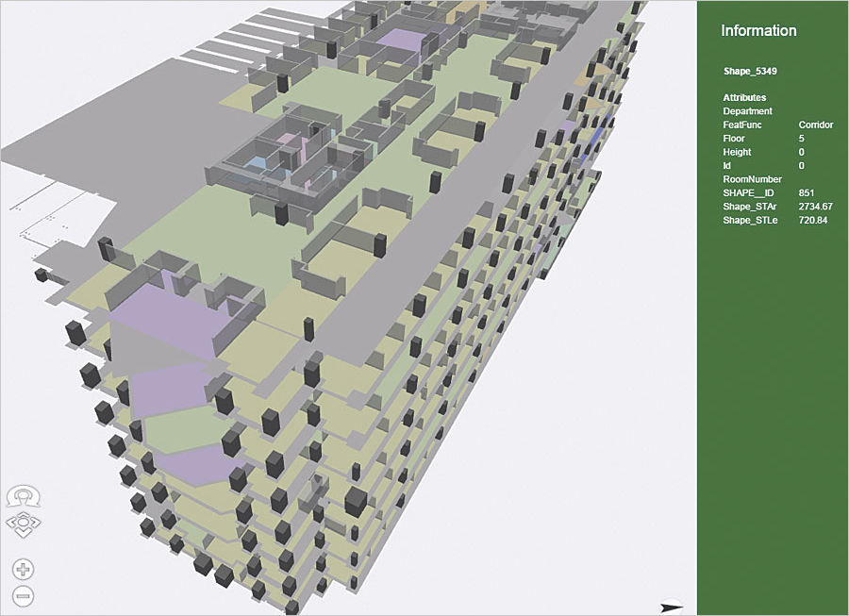Zoom out with the minus button
Image resolution: width=849 pixels, height=616 pixels.
23,596
